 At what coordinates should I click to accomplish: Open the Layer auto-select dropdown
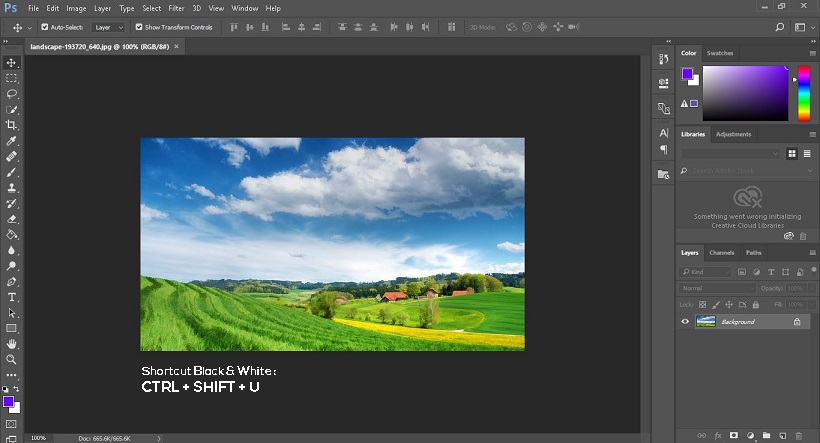point(108,27)
